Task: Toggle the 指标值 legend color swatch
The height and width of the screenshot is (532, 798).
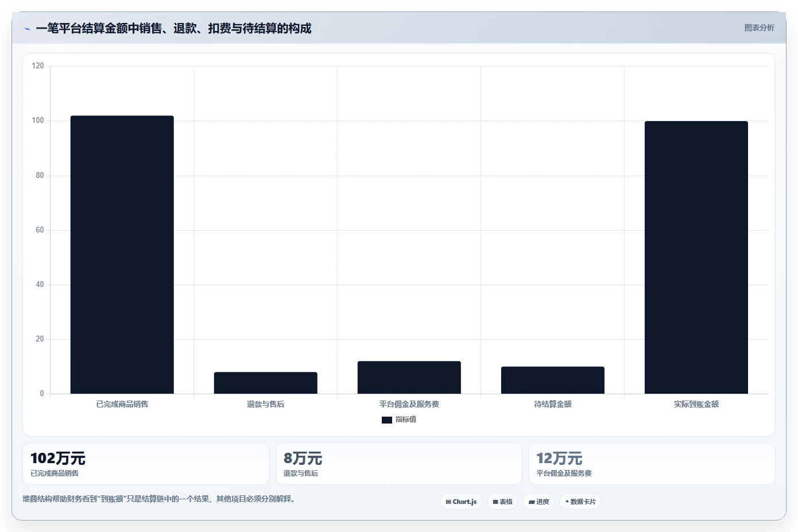Action: tap(387, 420)
